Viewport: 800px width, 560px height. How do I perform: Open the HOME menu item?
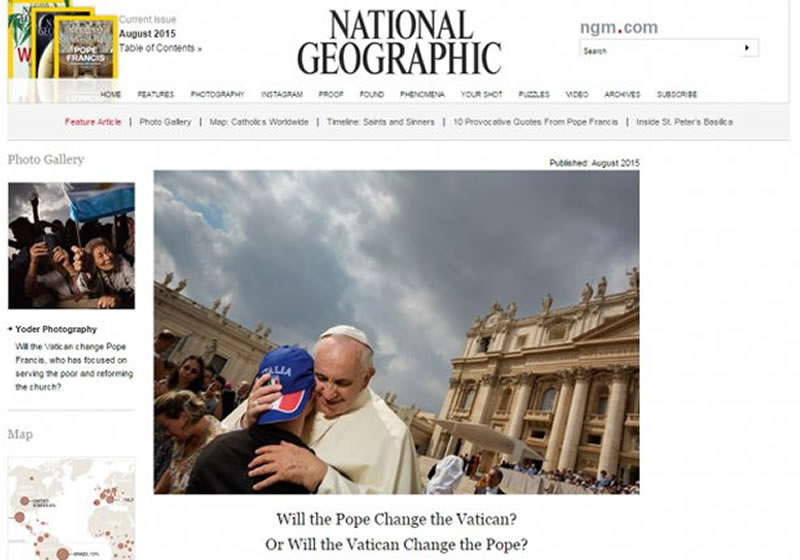111,94
